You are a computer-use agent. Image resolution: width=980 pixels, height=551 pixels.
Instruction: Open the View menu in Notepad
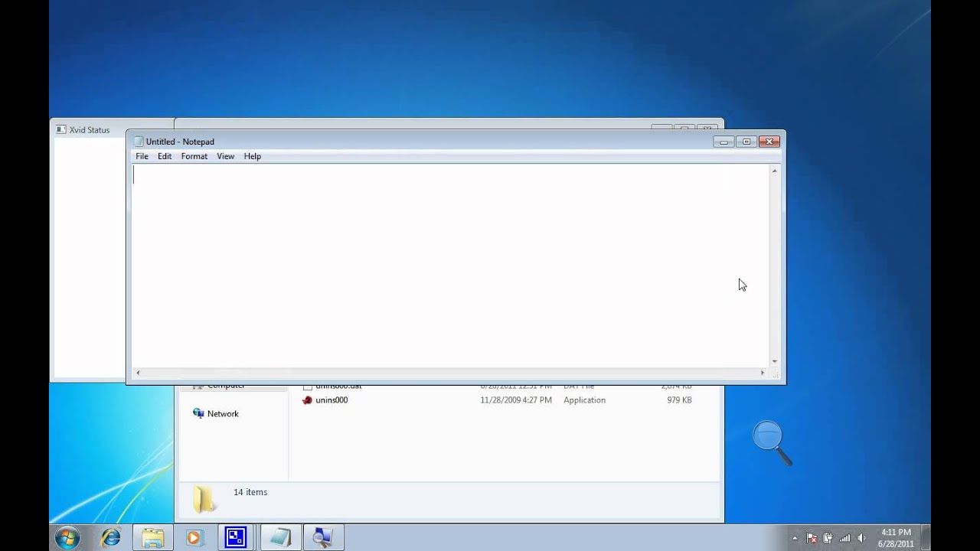(225, 156)
